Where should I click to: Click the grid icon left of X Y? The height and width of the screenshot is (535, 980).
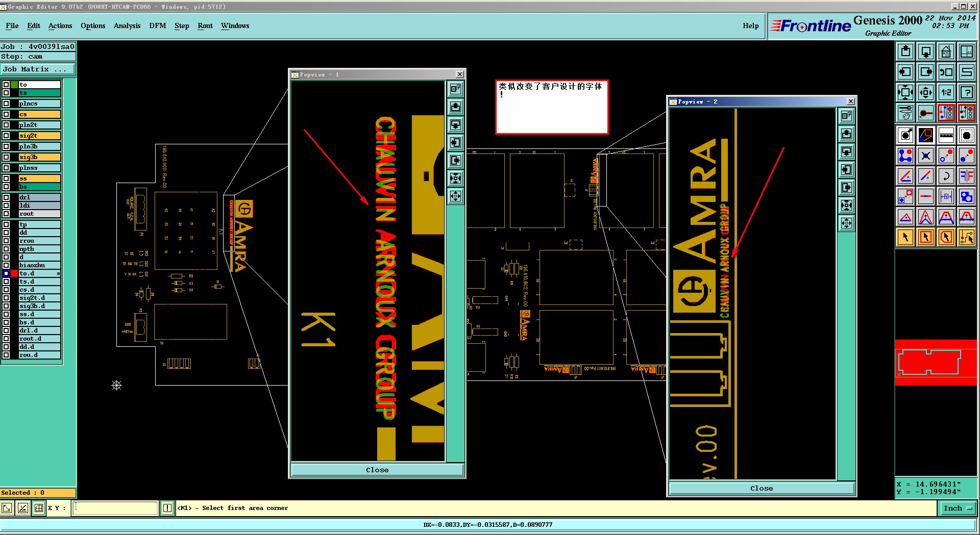tap(39, 508)
